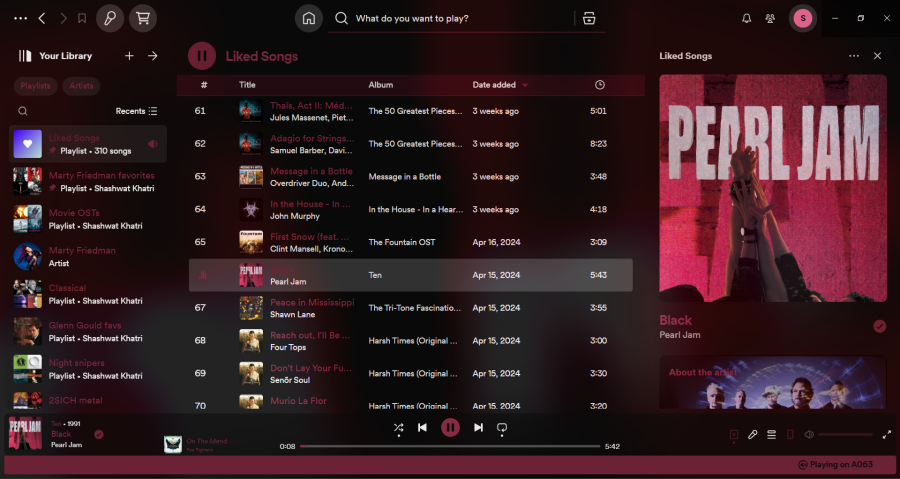This screenshot has height=479, width=900.
Task: Open lyrics in the player bar
Action: [752, 435]
